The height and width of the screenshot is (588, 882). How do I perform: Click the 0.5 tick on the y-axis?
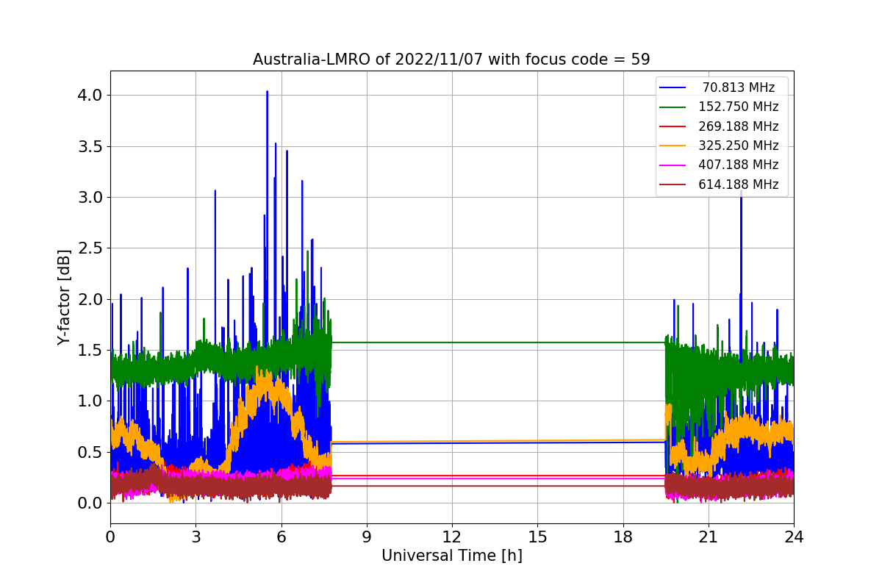(91, 452)
